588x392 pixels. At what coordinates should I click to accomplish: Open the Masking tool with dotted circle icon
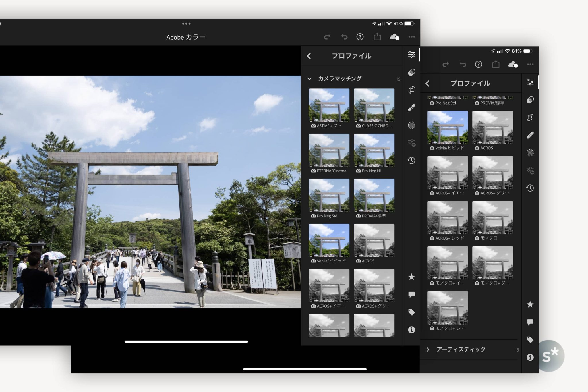point(412,125)
